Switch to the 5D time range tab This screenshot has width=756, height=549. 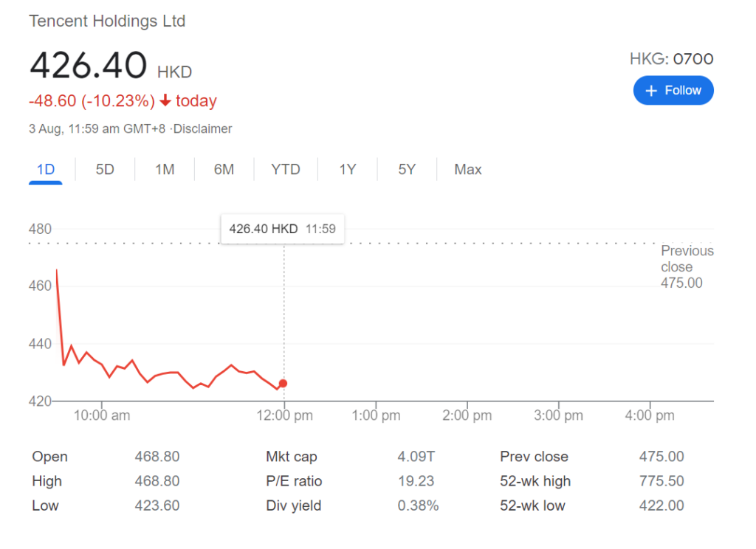click(105, 170)
